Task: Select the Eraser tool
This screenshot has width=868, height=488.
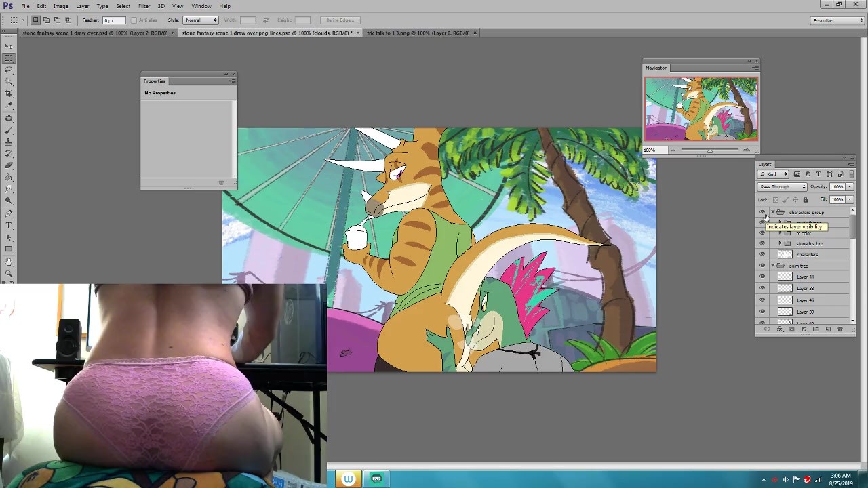Action: (x=9, y=165)
